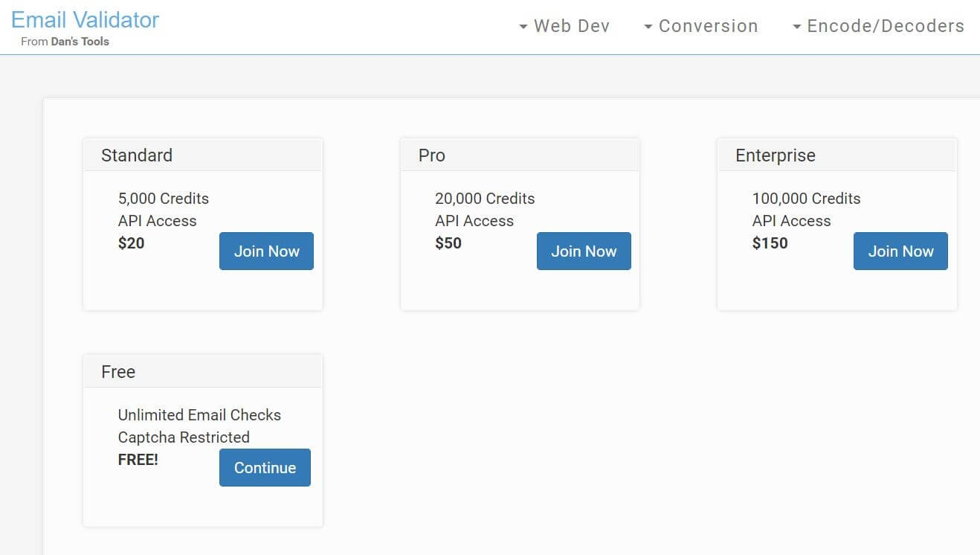Click the Email Validator site title
The width and height of the screenshot is (980, 555).
(85, 19)
